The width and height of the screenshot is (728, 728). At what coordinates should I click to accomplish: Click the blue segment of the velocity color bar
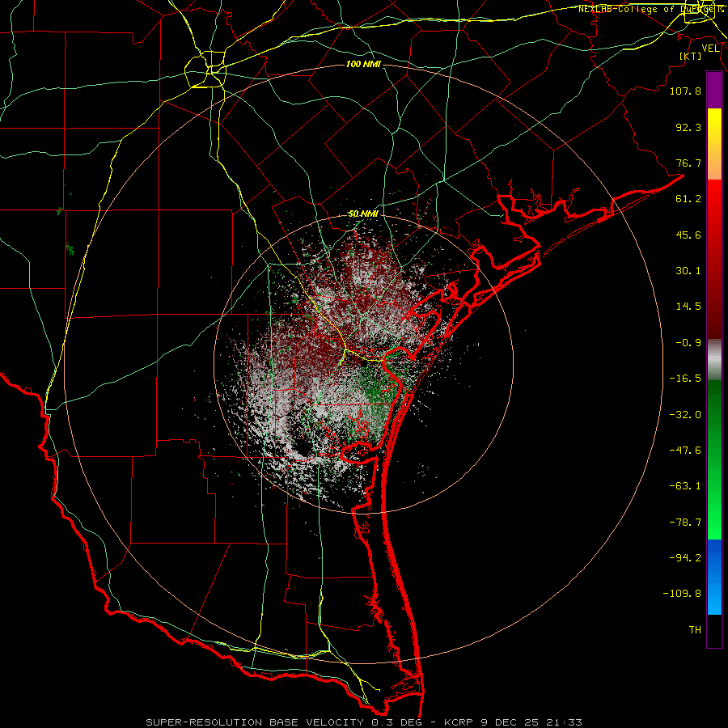[x=714, y=577]
